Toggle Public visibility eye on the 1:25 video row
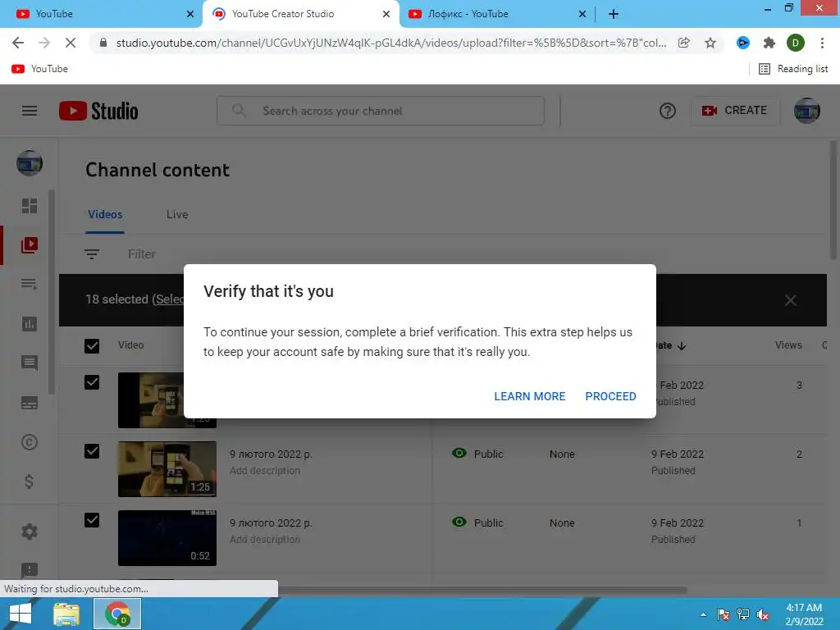Viewport: 840px width, 630px height. (x=459, y=453)
